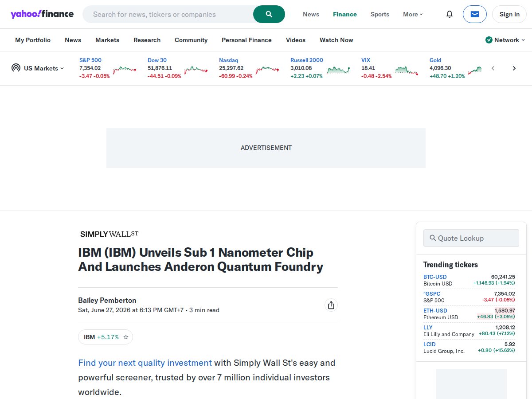
Task: Open LCID Lucid Group ticker
Action: [469, 347]
